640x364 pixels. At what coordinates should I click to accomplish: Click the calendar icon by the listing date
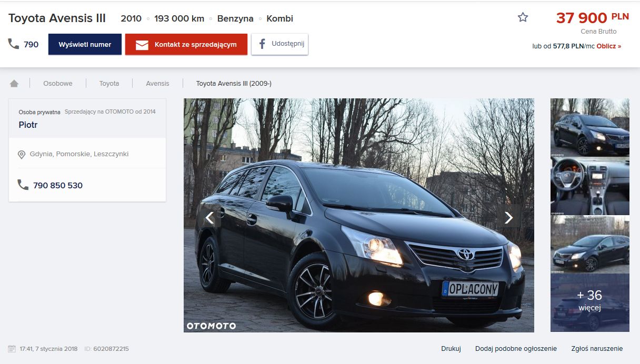[12, 349]
